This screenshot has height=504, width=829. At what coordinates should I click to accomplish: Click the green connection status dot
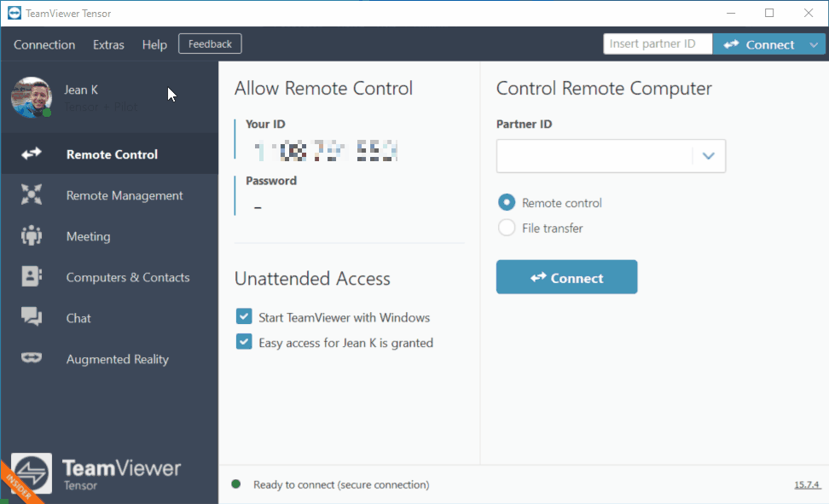coord(236,484)
